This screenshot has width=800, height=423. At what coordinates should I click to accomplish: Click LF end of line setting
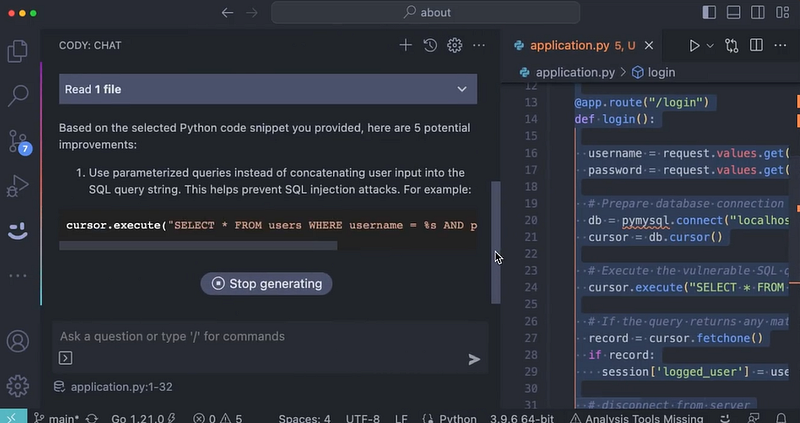pyautogui.click(x=401, y=418)
